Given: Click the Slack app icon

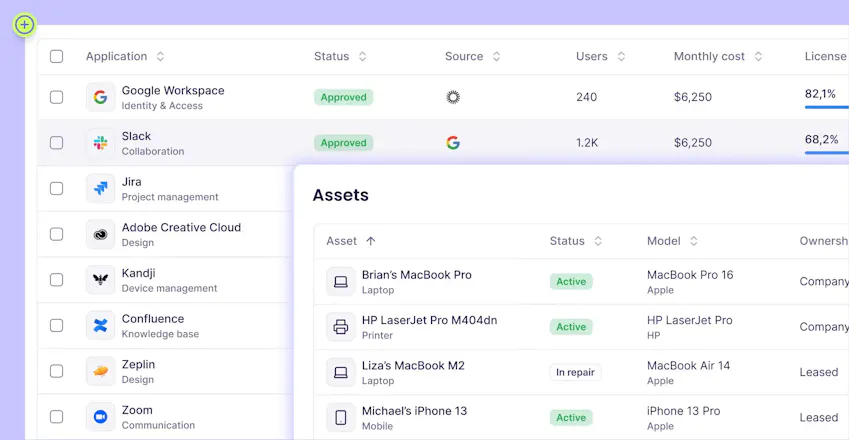Looking at the screenshot, I should pyautogui.click(x=100, y=143).
